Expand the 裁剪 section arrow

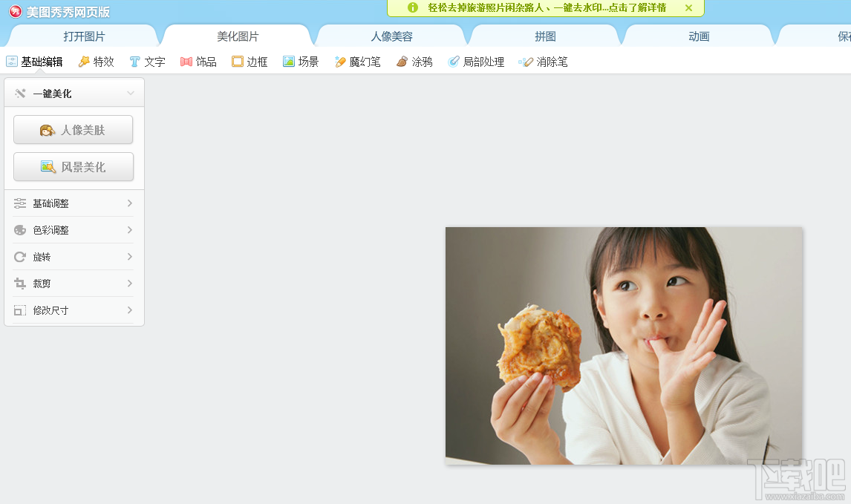130,284
